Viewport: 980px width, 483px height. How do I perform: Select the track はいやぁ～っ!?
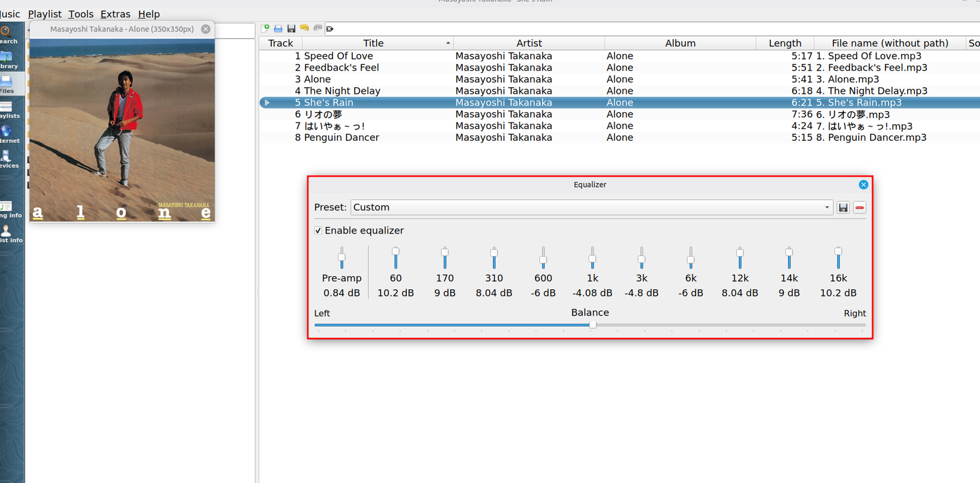coord(334,126)
